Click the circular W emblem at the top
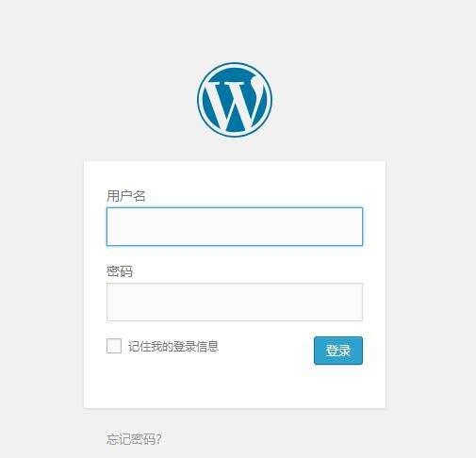The height and width of the screenshot is (458, 476). coord(235,100)
